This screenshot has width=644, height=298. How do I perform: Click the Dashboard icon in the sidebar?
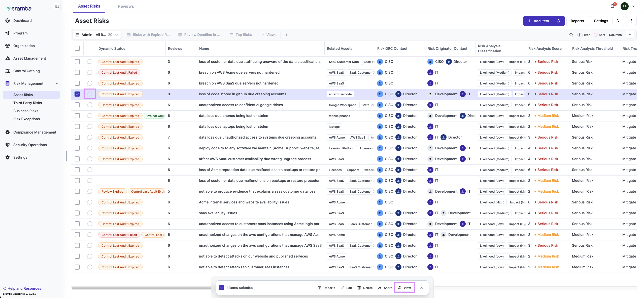(x=8, y=21)
